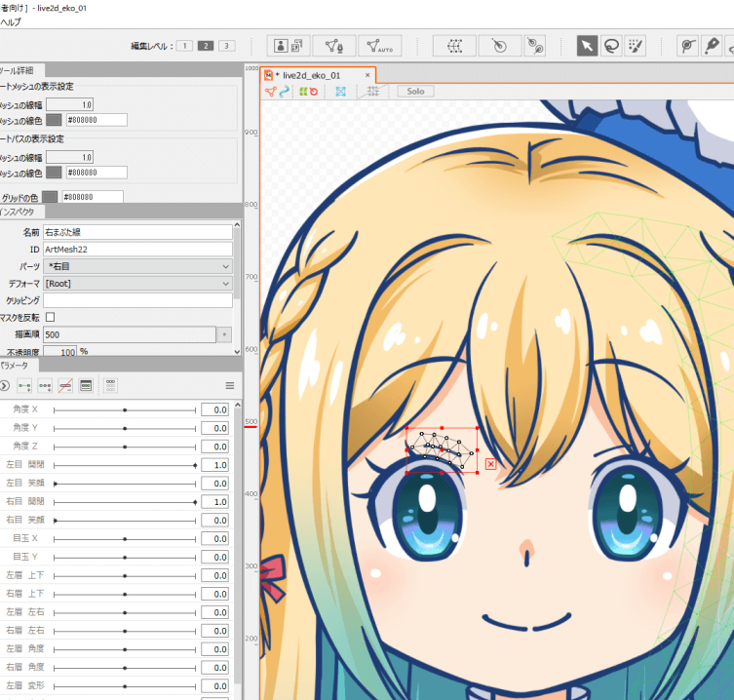Screen dimensions: 734x700
Task: Click the 左目 開閉 slider
Action: click(125, 465)
